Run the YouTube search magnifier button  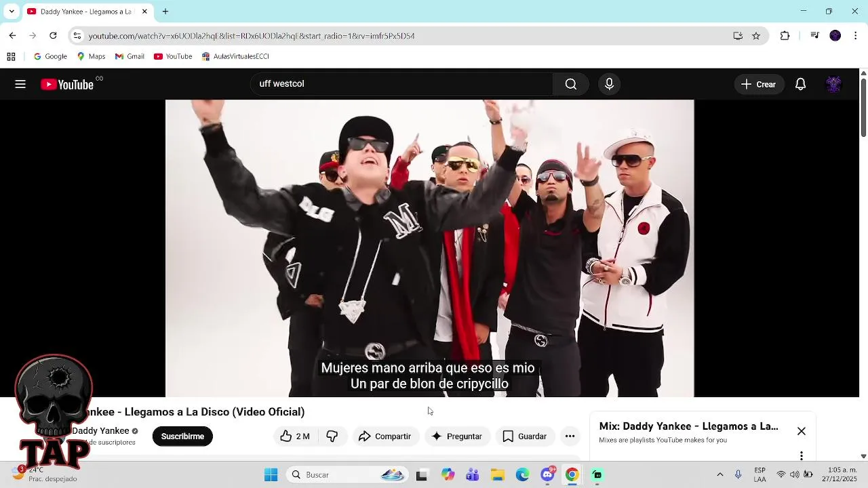point(571,84)
